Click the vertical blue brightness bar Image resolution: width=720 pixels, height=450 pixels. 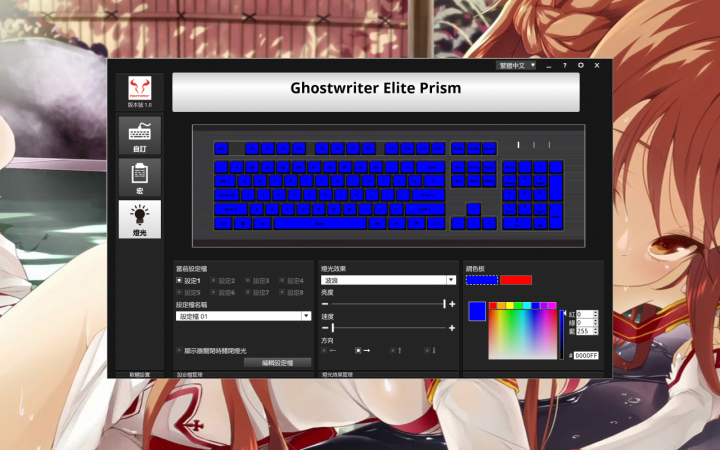(561, 335)
